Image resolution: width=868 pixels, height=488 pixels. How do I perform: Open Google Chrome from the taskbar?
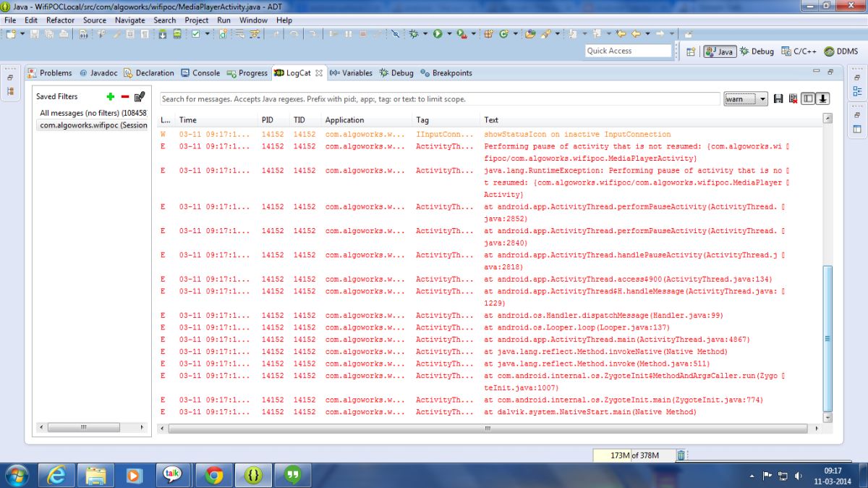click(213, 475)
